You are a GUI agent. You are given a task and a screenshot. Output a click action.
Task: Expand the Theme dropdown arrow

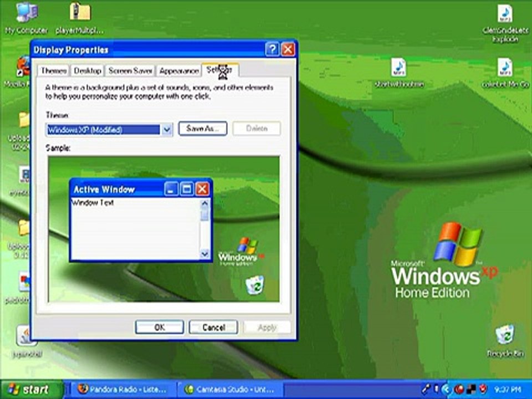point(167,129)
